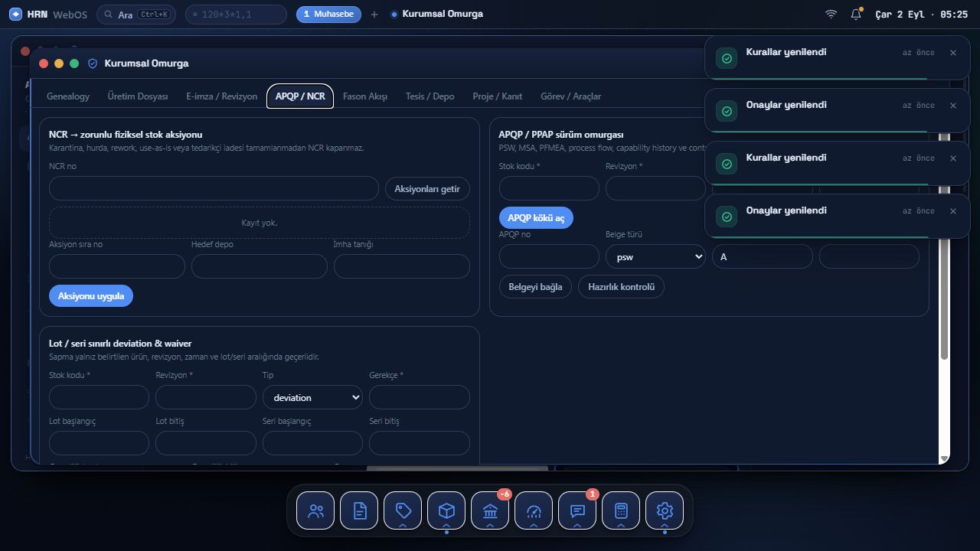Viewport: 980px width, 551px height.
Task: Open the gauge dashboard app in the dock
Action: (x=534, y=510)
